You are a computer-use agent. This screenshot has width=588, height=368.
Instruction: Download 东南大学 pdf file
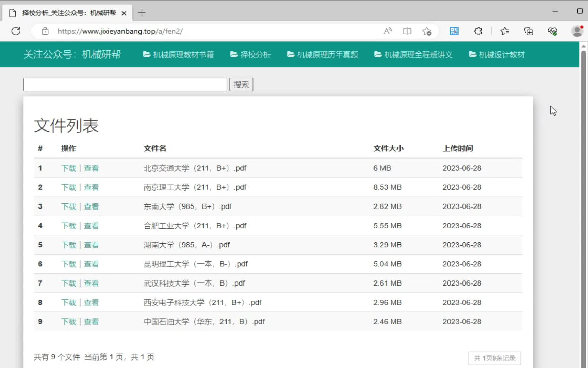click(69, 206)
